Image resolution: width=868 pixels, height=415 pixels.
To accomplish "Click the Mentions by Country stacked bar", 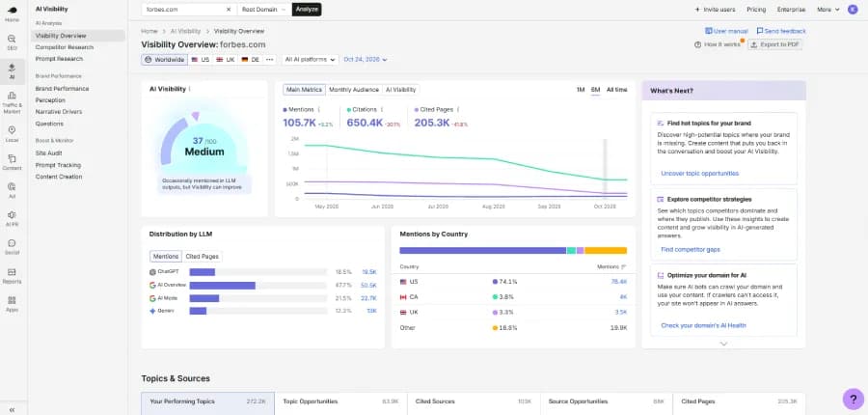I will tap(513, 250).
